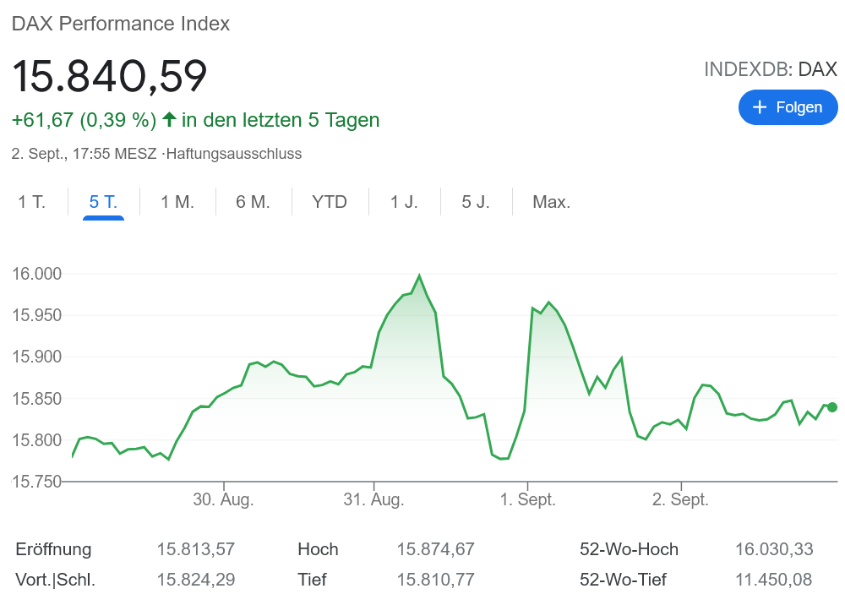Screen dimensions: 845x616
Task: Click the green up arrow beside the percentage change
Action: pos(169,119)
